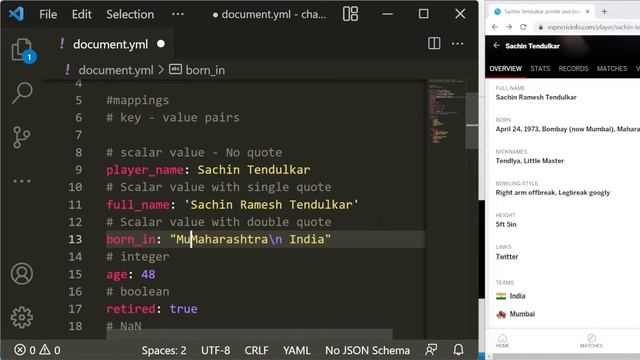Screen dimensions: 640x360
Task: Go forward in the browser window
Action: [509, 27]
